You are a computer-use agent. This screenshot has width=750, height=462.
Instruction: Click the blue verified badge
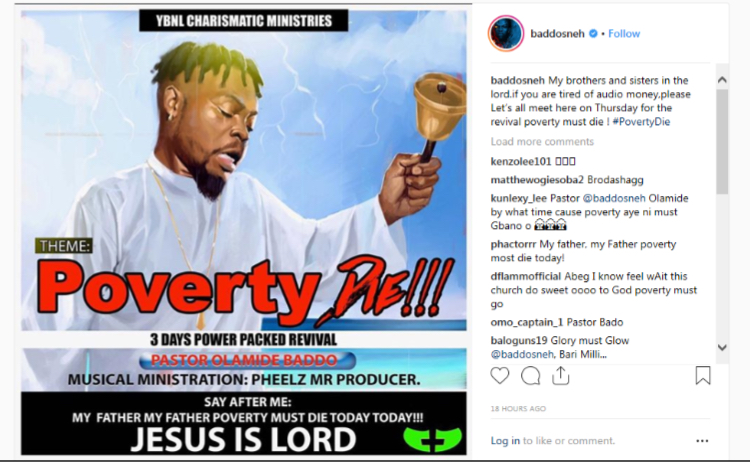coord(593,33)
